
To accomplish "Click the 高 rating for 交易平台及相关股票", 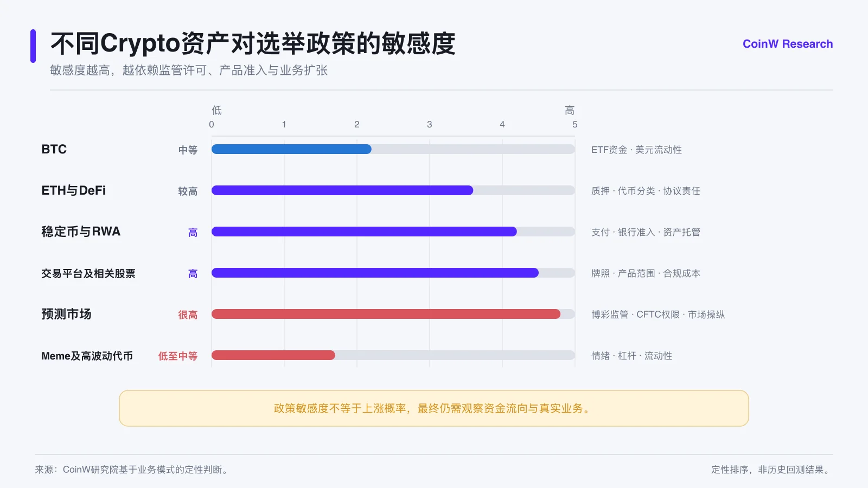I will (x=193, y=273).
